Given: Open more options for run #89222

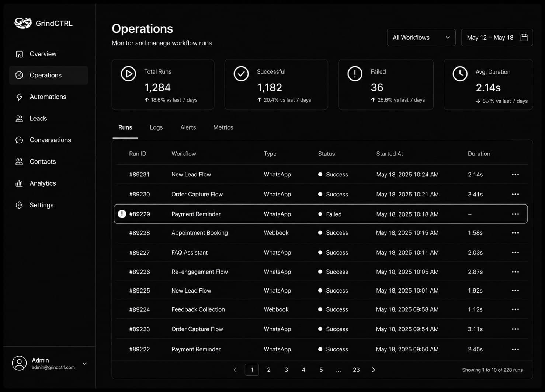Looking at the screenshot, I should pyautogui.click(x=516, y=349).
